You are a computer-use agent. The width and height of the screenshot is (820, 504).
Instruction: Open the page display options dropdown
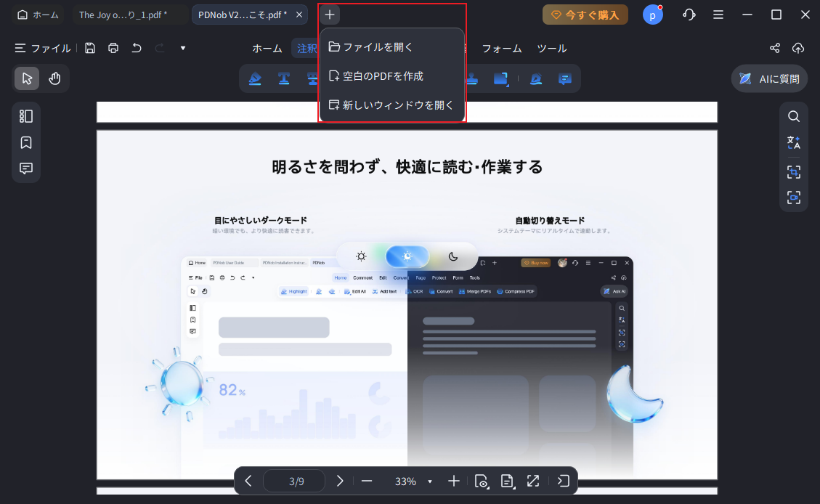click(507, 481)
